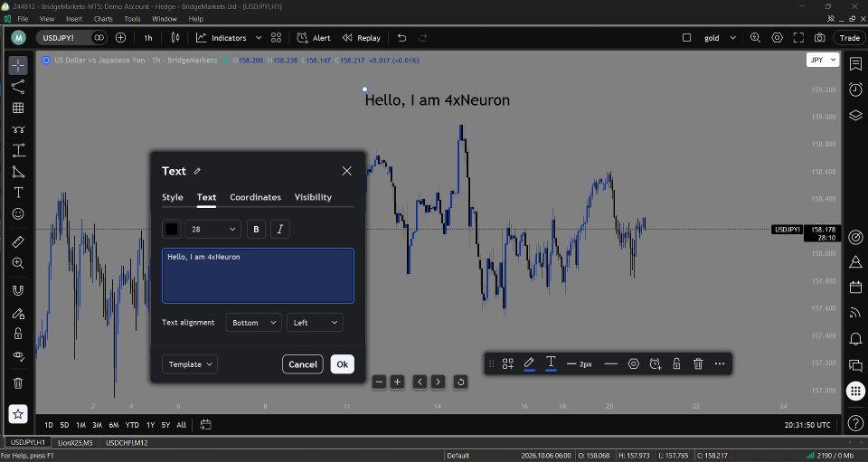Open the font size 28 dropdown
This screenshot has height=462, width=868.
[x=213, y=229]
